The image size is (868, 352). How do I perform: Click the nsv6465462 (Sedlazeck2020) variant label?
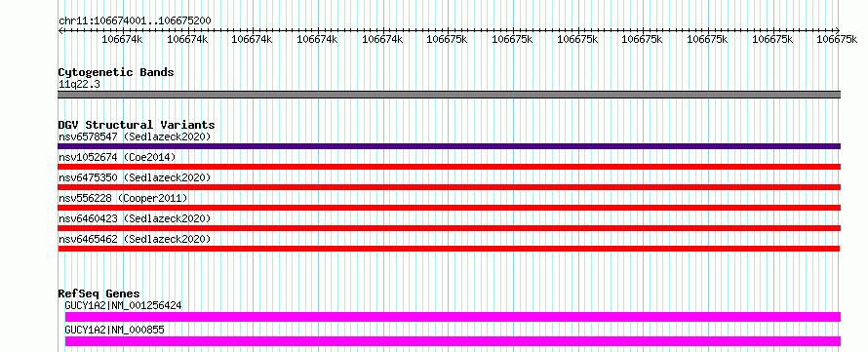coord(135,239)
